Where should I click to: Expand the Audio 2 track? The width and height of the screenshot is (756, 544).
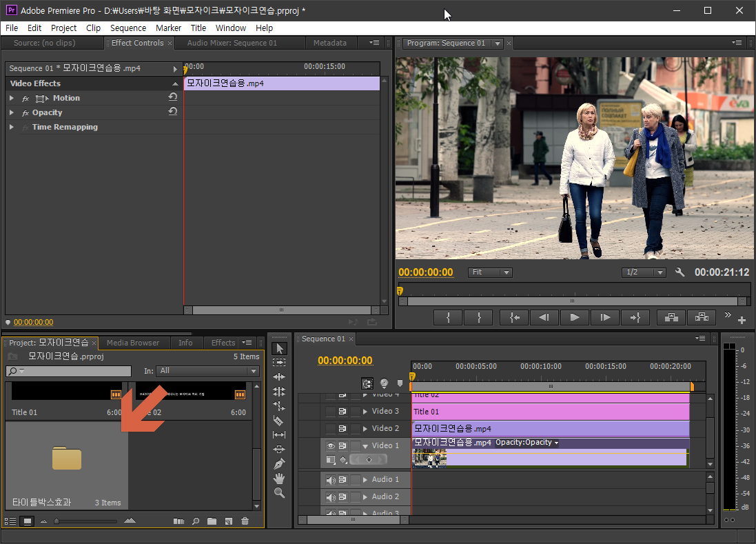pyautogui.click(x=365, y=497)
